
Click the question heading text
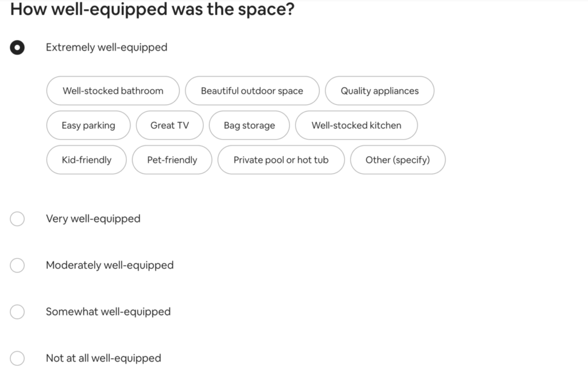pos(152,9)
